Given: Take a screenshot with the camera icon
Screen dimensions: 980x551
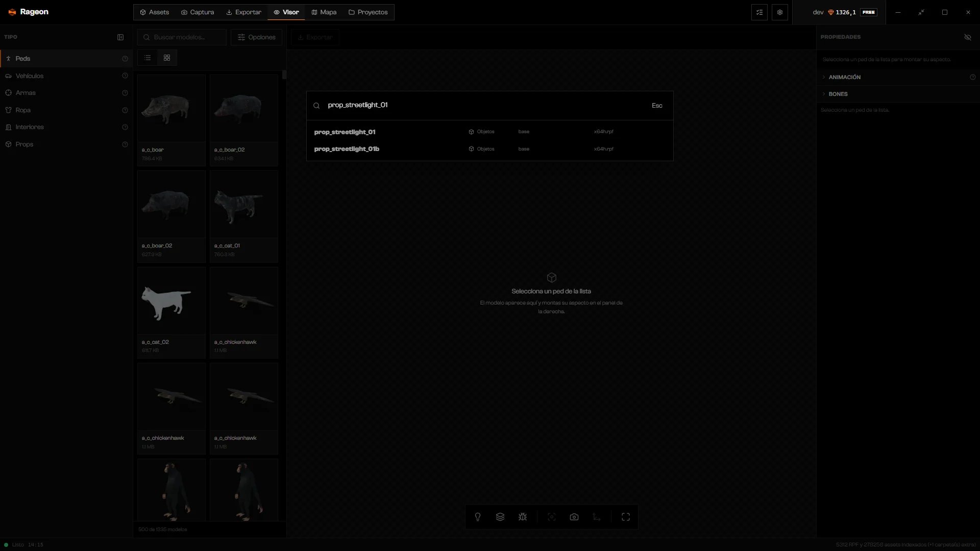Looking at the screenshot, I should (x=574, y=517).
